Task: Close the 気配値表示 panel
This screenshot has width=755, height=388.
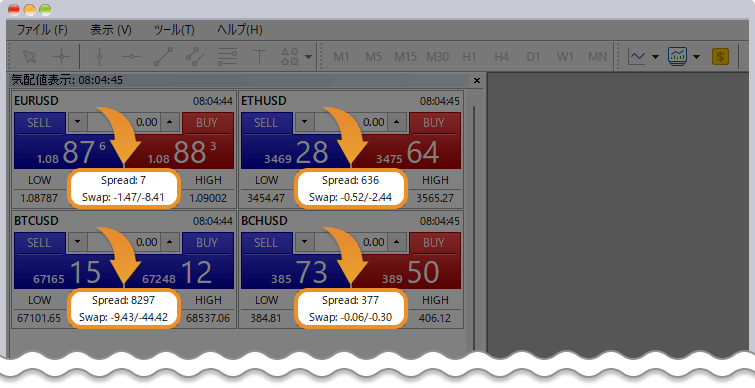Action: (x=477, y=80)
